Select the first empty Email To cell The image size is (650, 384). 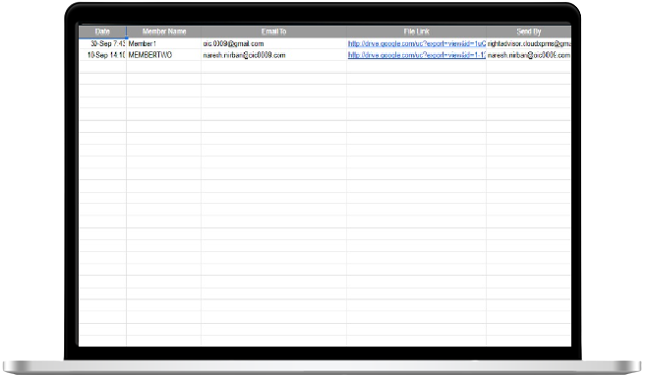(274, 67)
